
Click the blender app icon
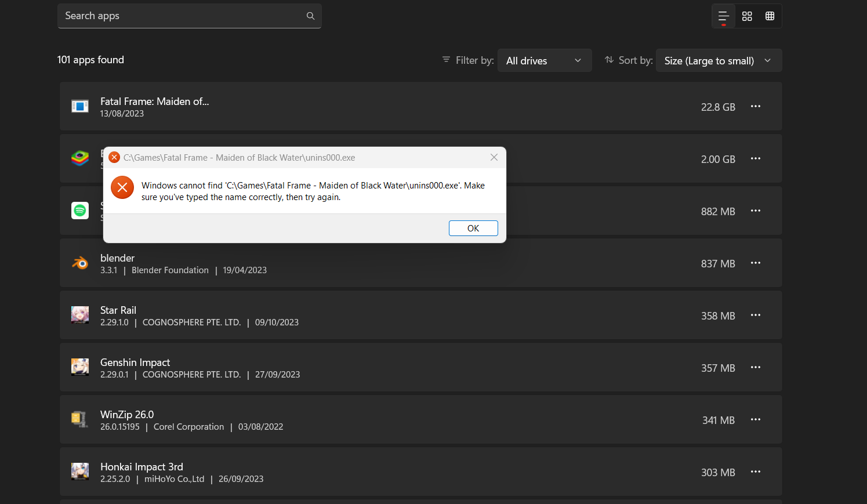80,263
